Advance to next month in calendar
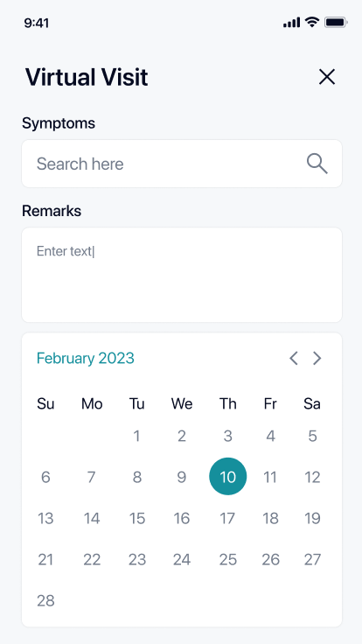The image size is (362, 644). coord(317,358)
